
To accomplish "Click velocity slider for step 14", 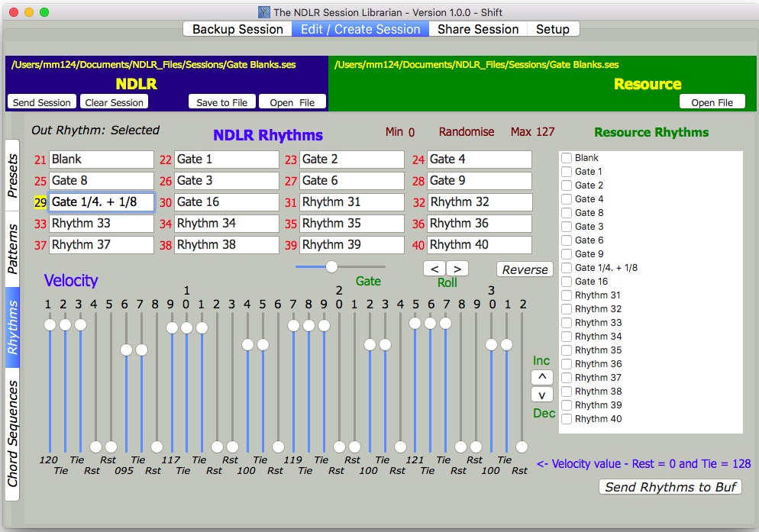I will pos(248,382).
